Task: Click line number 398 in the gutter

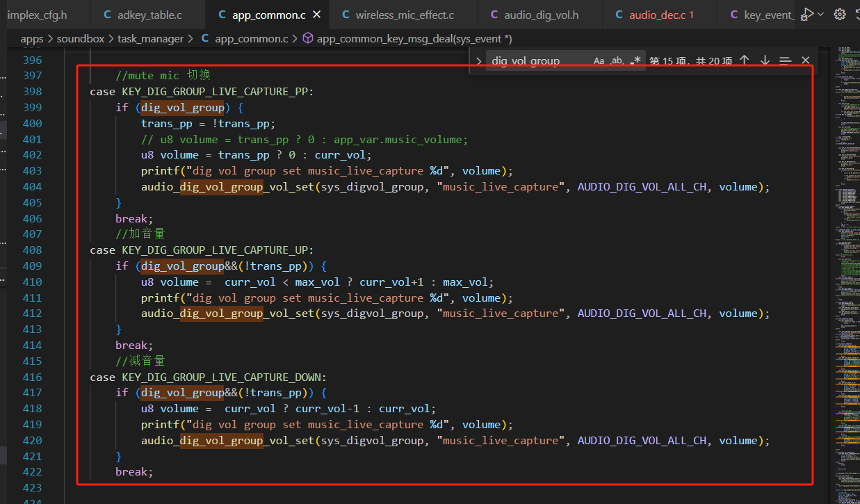Action: pos(33,92)
